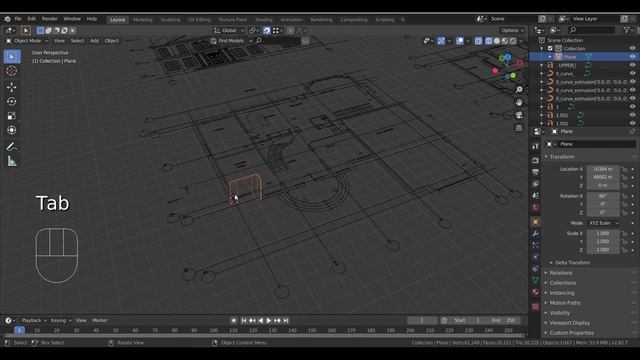The width and height of the screenshot is (640, 360).
Task: Select the Annotate tool
Action: 12,147
